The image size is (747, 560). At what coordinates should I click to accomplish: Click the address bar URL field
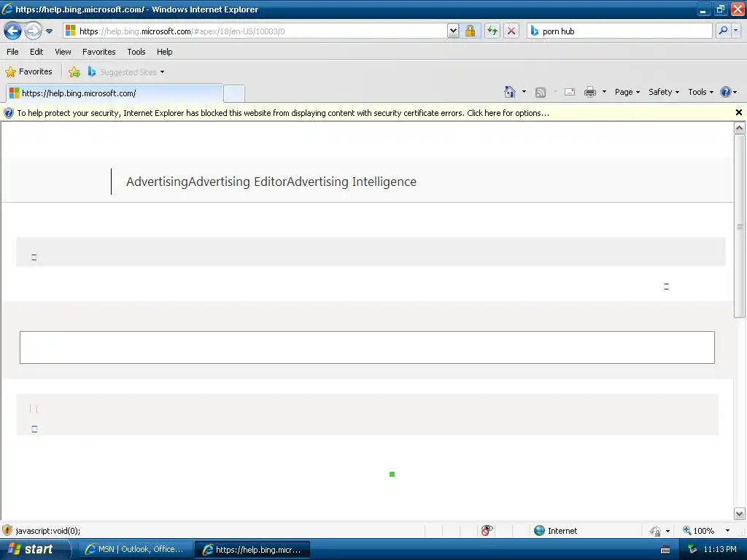point(255,31)
